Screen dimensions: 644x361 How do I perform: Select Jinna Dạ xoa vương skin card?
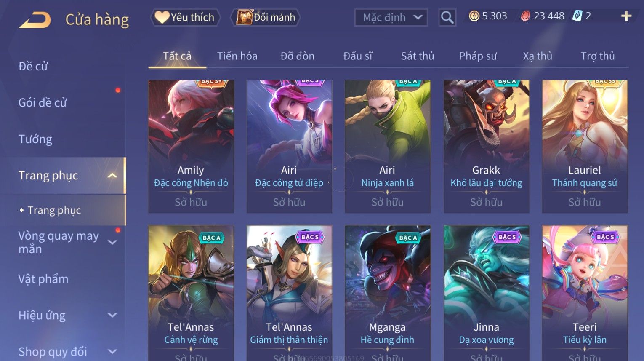pyautogui.click(x=486, y=293)
